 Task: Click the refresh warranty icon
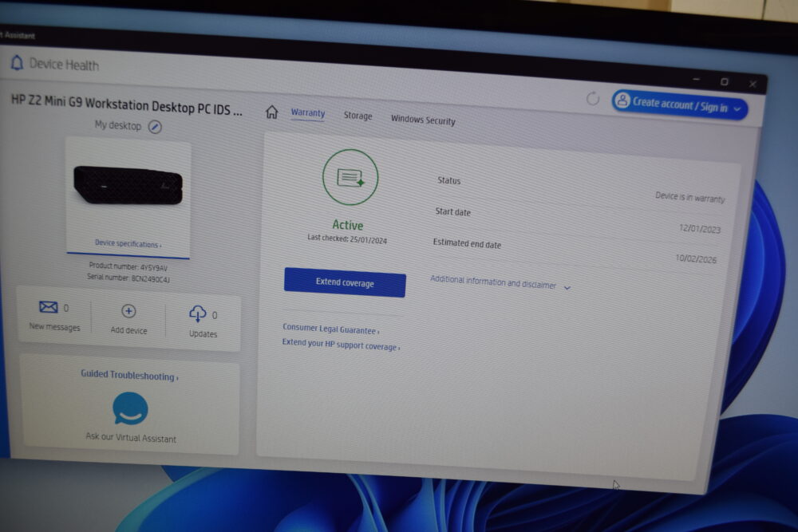592,98
